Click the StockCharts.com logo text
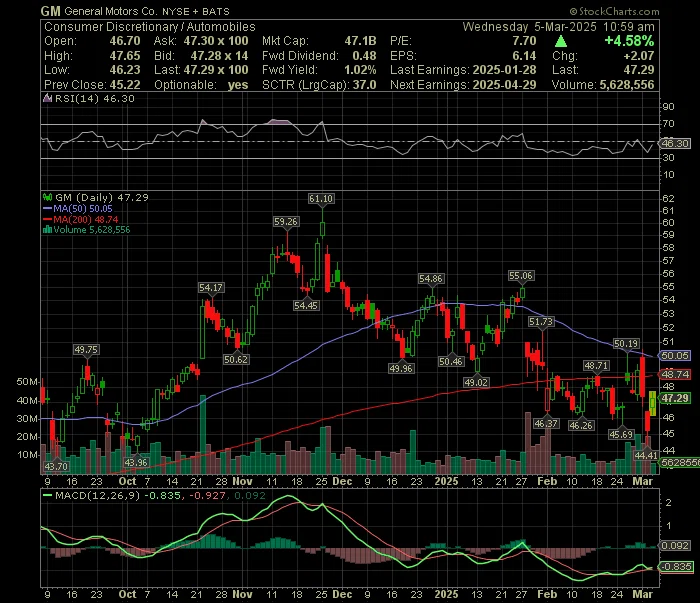The height and width of the screenshot is (603, 700). (x=614, y=11)
